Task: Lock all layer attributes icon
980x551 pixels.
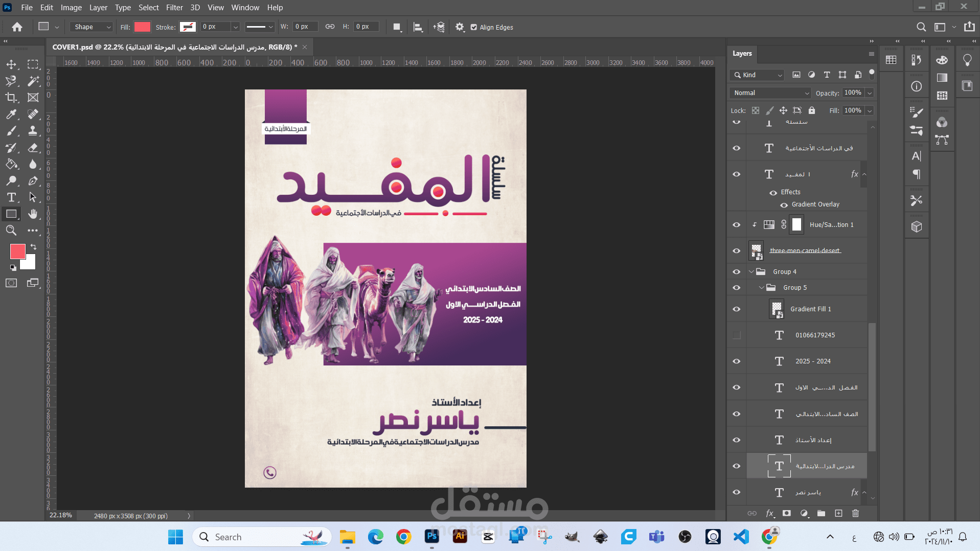Action: point(812,110)
